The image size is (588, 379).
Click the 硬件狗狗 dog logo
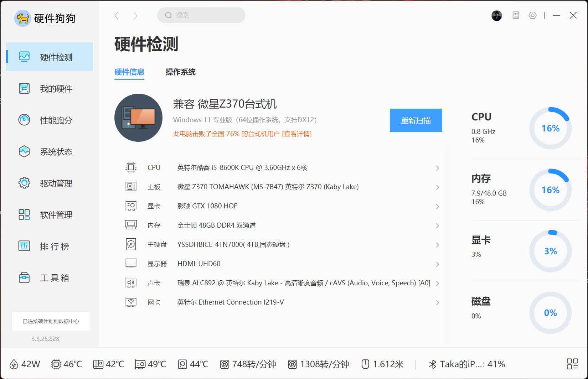[x=22, y=18]
